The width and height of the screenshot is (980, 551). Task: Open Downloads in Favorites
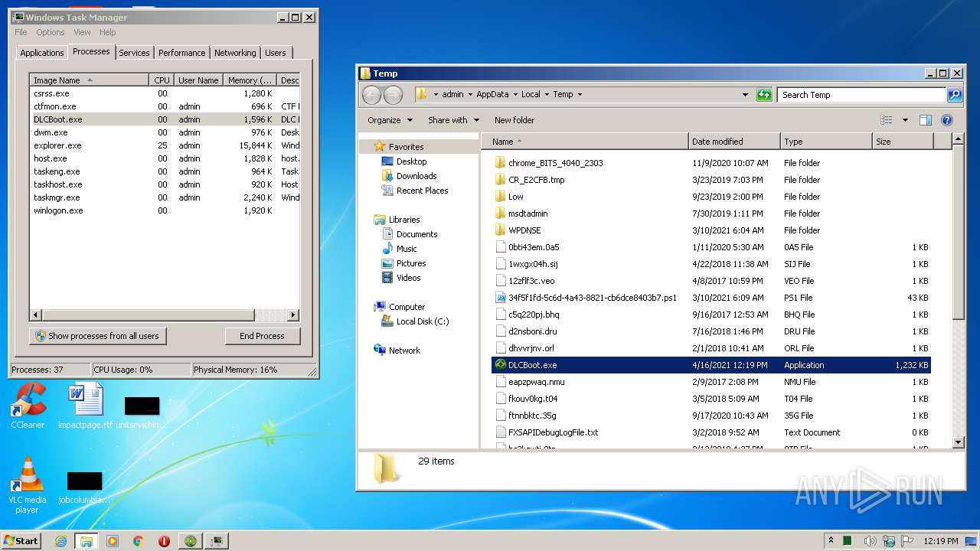tap(416, 176)
